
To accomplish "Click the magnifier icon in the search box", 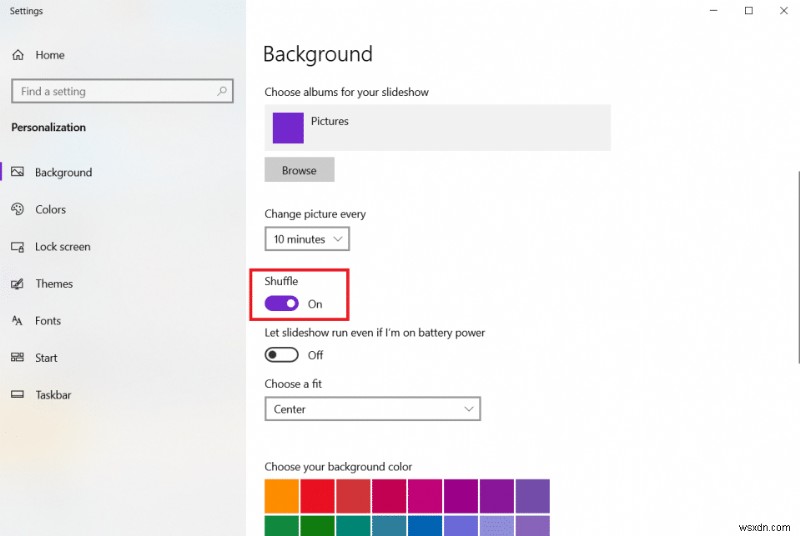I will [221, 91].
